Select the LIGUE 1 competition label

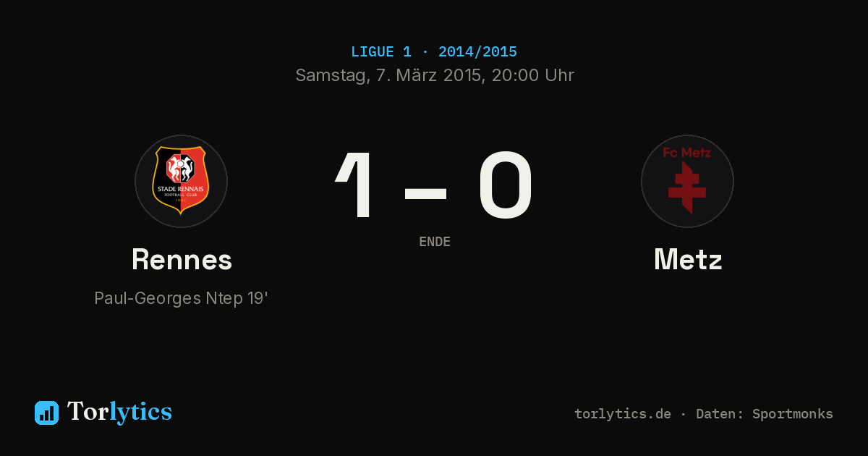tap(381, 52)
